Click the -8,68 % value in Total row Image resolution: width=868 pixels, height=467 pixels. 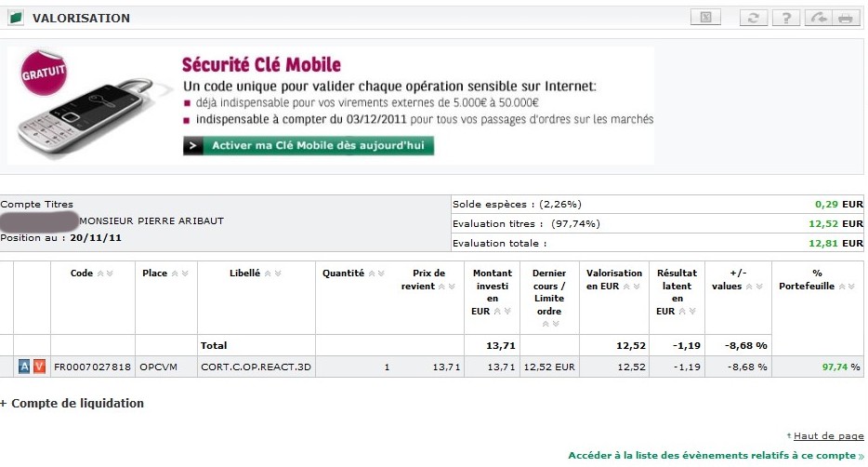click(745, 346)
